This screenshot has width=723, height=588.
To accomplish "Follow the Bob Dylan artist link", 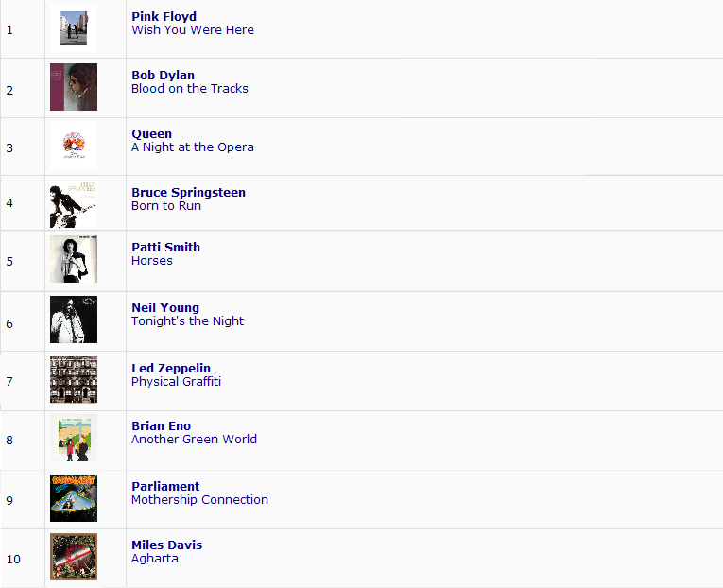I will 163,76.
